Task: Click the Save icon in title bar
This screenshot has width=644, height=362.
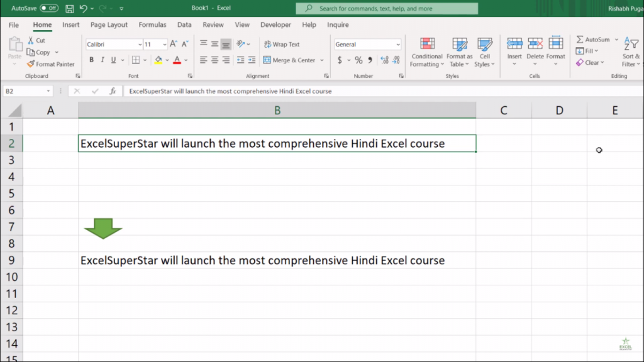Action: [69, 9]
